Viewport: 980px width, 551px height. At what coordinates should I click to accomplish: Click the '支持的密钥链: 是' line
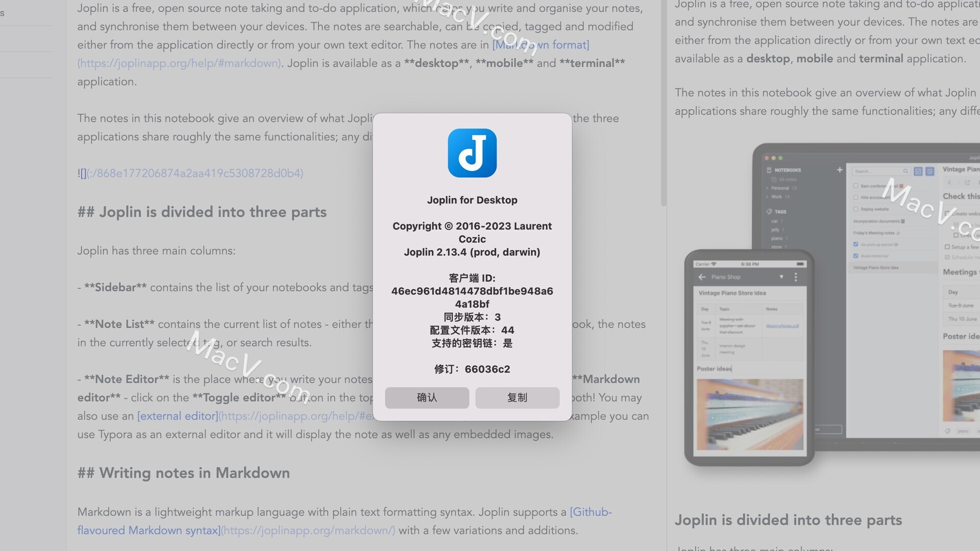[x=472, y=343]
